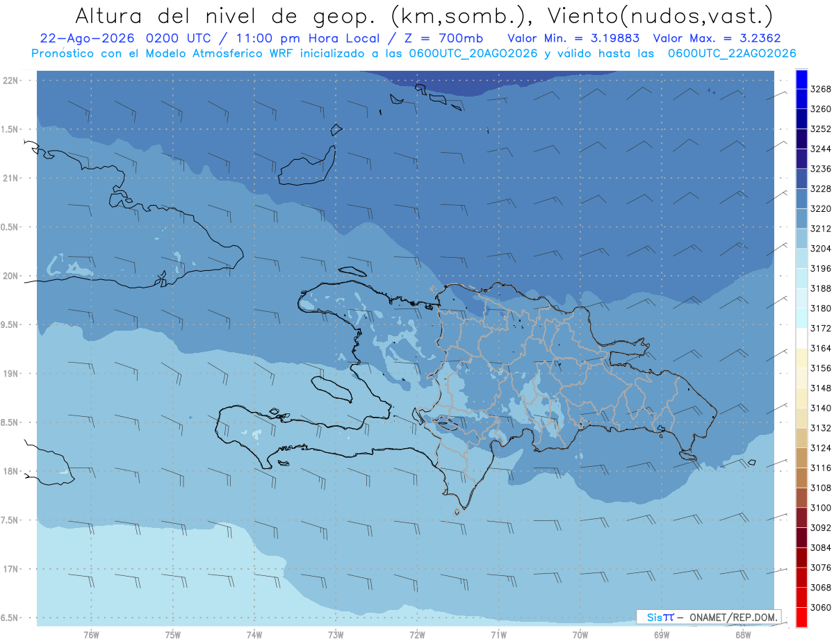Click the 19N latitude axis label

[x=11, y=373]
